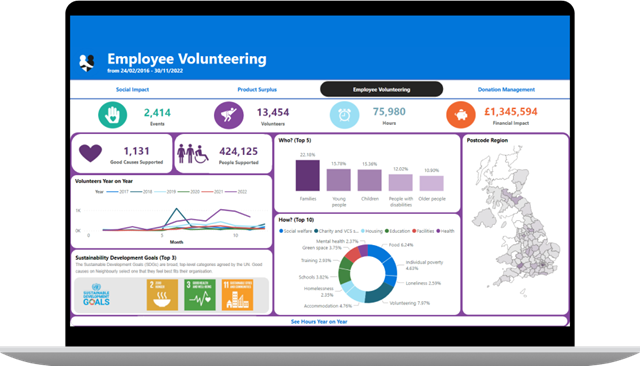Screen dimensions: 640x366
Task: Click the Postcode Region panel title
Action: [487, 140]
